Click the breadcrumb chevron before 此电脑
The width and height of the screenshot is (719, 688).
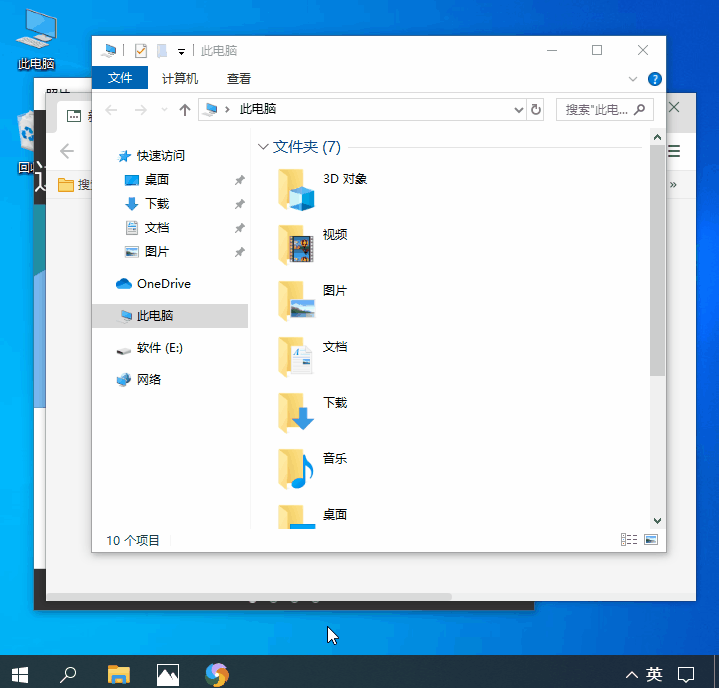click(x=227, y=110)
